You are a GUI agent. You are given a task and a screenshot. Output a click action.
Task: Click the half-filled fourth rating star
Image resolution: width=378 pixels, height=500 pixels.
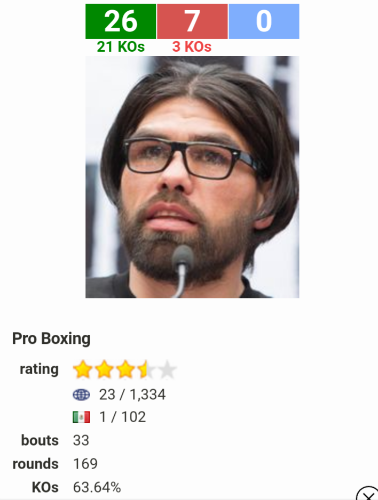coord(146,369)
